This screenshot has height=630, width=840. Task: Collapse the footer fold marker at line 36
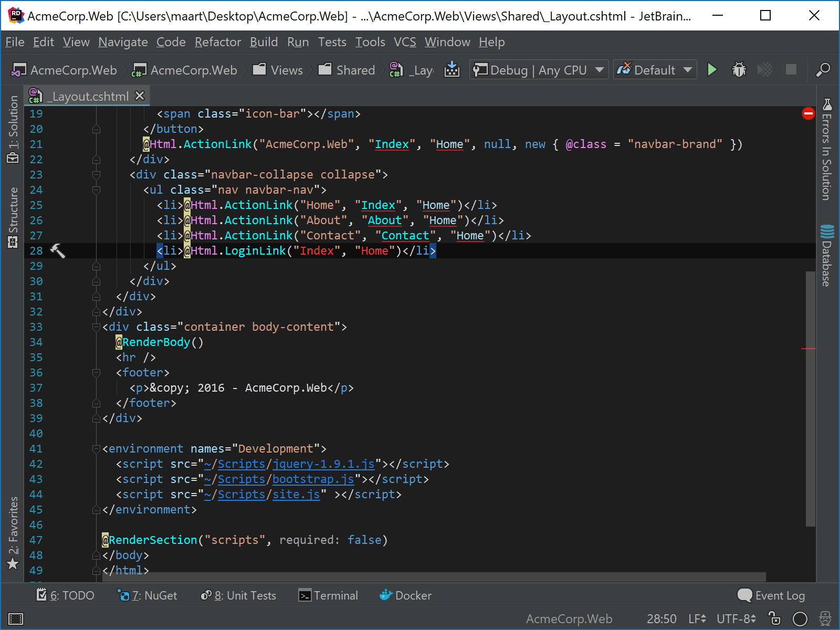click(x=96, y=373)
